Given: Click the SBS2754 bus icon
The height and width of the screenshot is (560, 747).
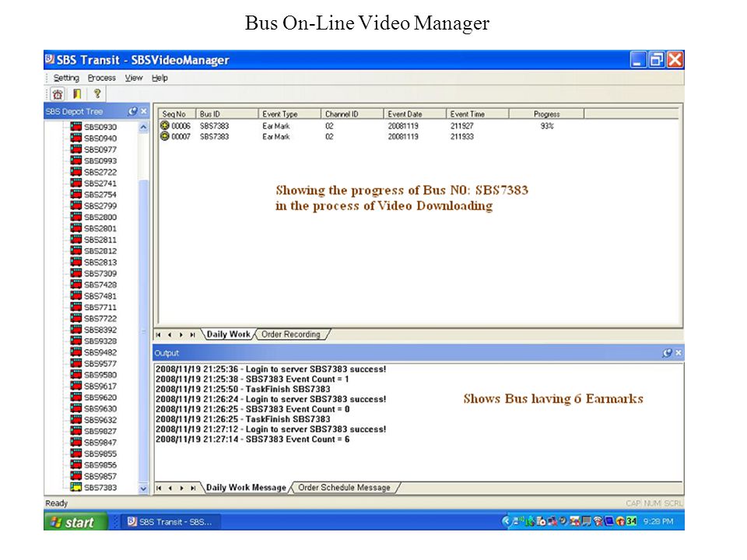Looking at the screenshot, I should (x=75, y=194).
